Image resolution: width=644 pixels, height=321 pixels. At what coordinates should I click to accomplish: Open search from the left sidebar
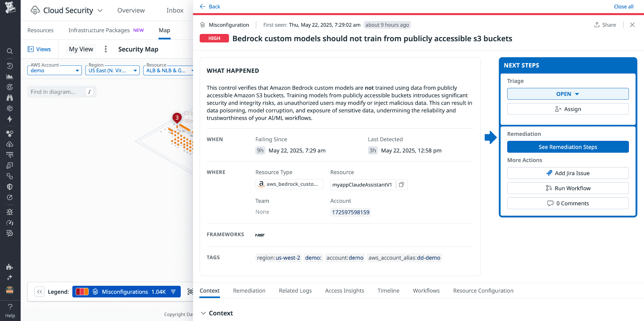click(x=10, y=51)
